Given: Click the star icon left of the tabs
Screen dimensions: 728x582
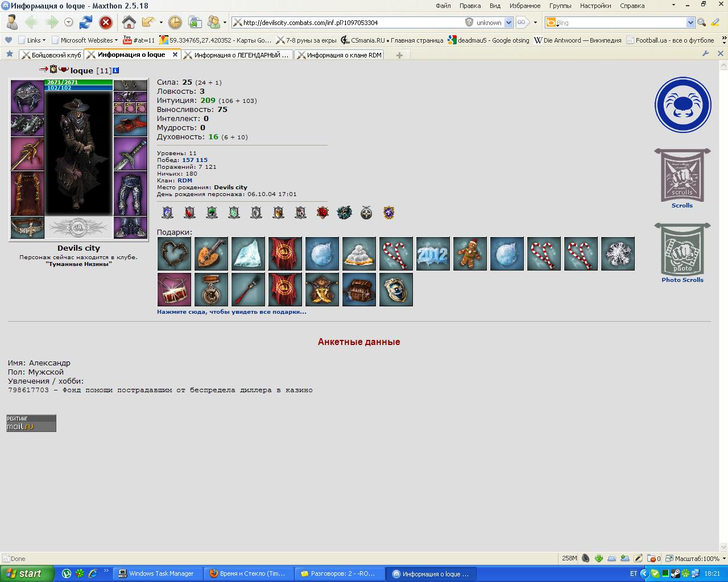Looking at the screenshot, I should (9, 54).
